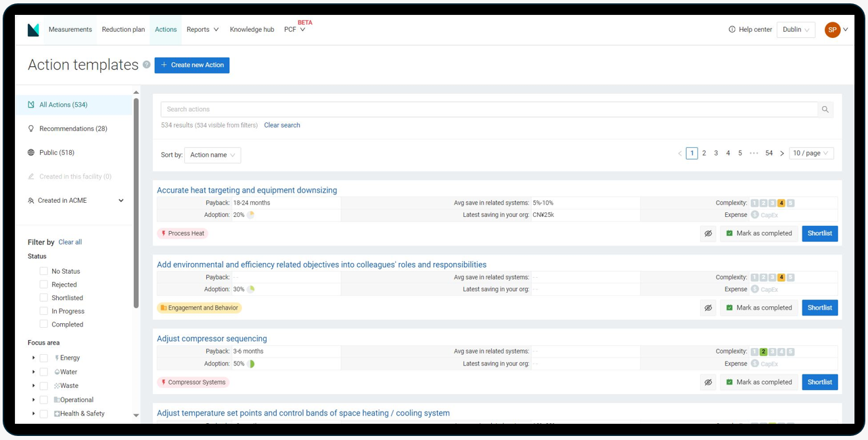Image resolution: width=868 pixels, height=440 pixels.
Task: Click eye icon for Adjust compressor sequencing
Action: point(708,383)
